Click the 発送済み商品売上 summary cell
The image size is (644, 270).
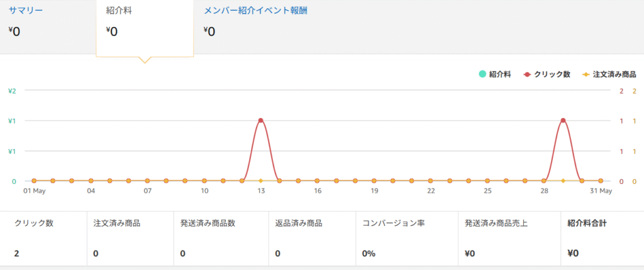[508, 239]
